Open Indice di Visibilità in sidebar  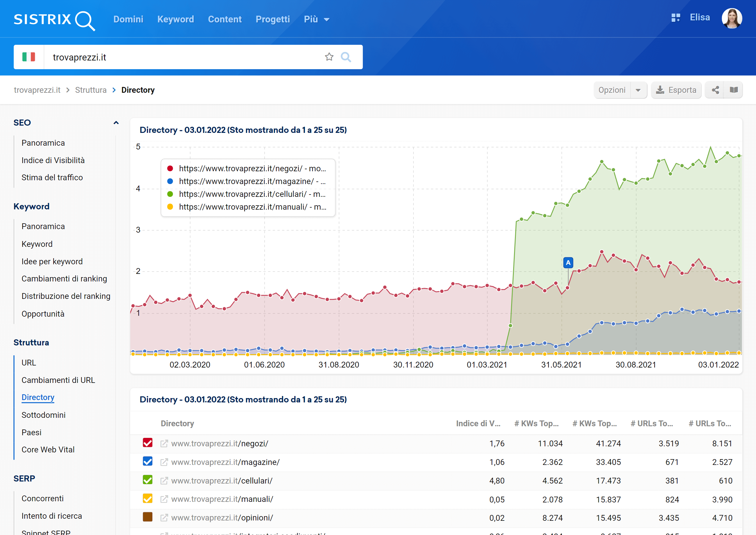pyautogui.click(x=53, y=160)
